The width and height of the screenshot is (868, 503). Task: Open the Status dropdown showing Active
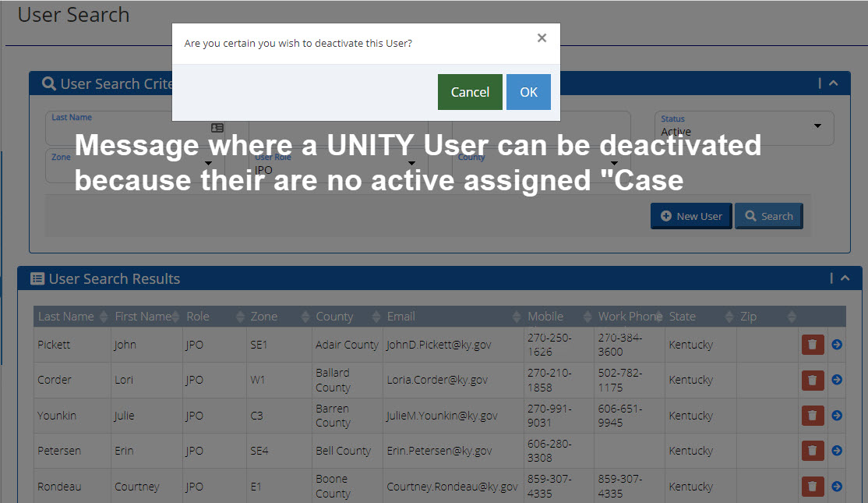point(817,127)
